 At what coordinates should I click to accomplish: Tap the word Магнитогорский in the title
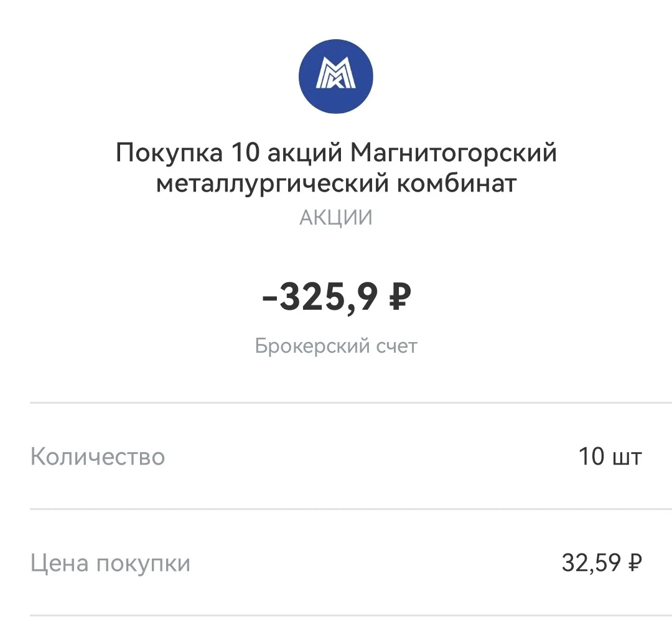(x=454, y=152)
